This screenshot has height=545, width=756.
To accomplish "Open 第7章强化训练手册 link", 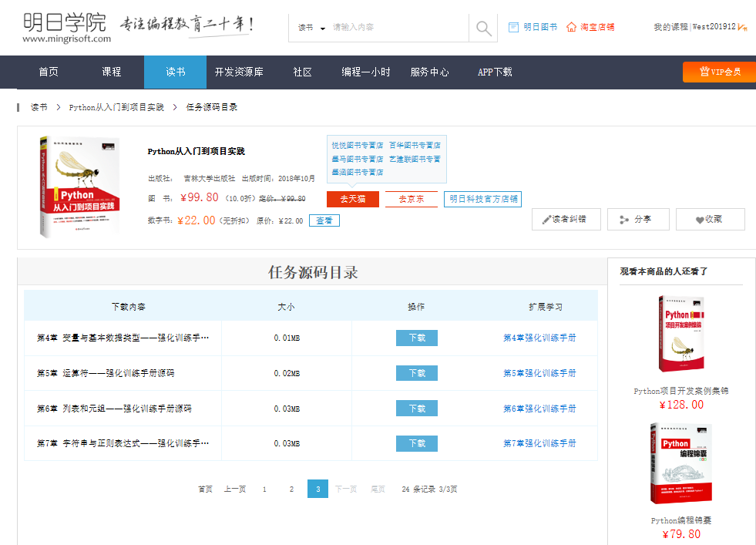I will 539,443.
